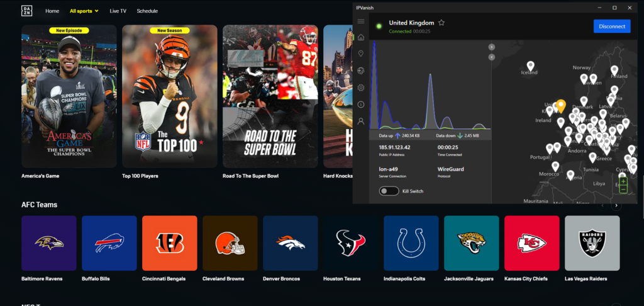
Task: Open America's Game title link
Action: click(40, 176)
